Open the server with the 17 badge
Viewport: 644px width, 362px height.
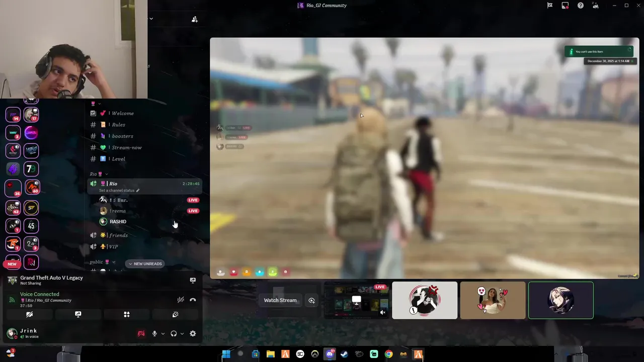pyautogui.click(x=31, y=115)
